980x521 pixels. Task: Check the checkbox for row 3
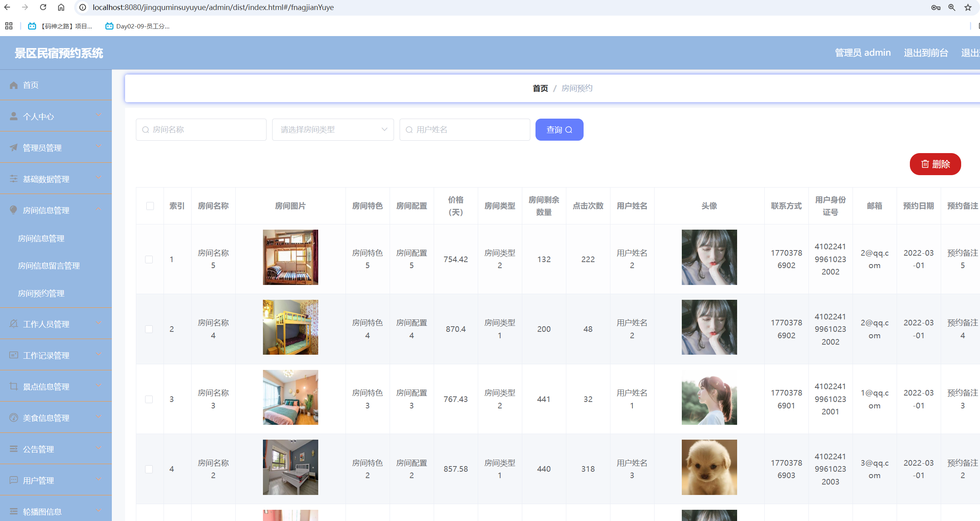pos(149,399)
